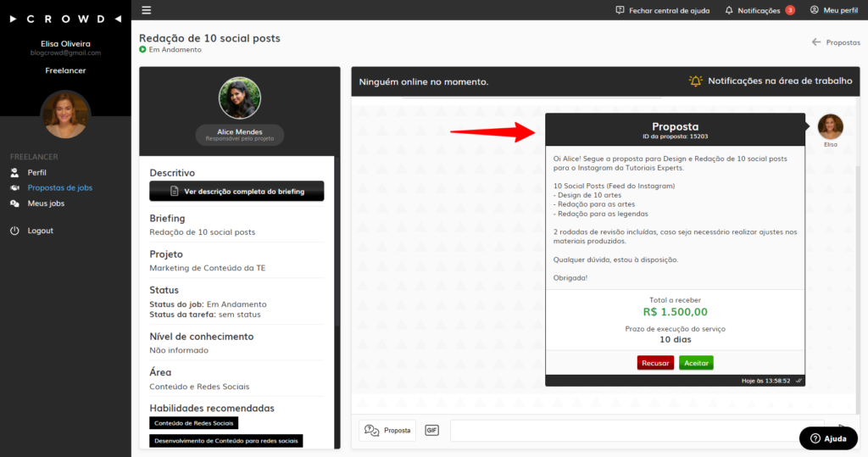Click the GIF button in chat bar
This screenshot has height=457, width=868.
click(x=431, y=431)
